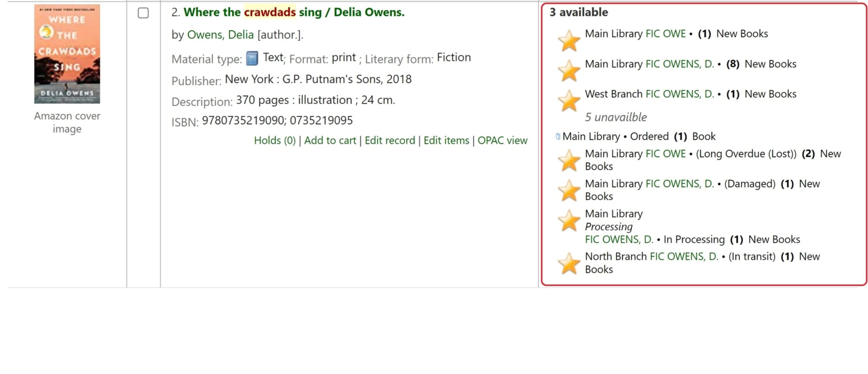
Task: Click the star icon beside Main Library FIC OWE (1)
Action: 569,41
